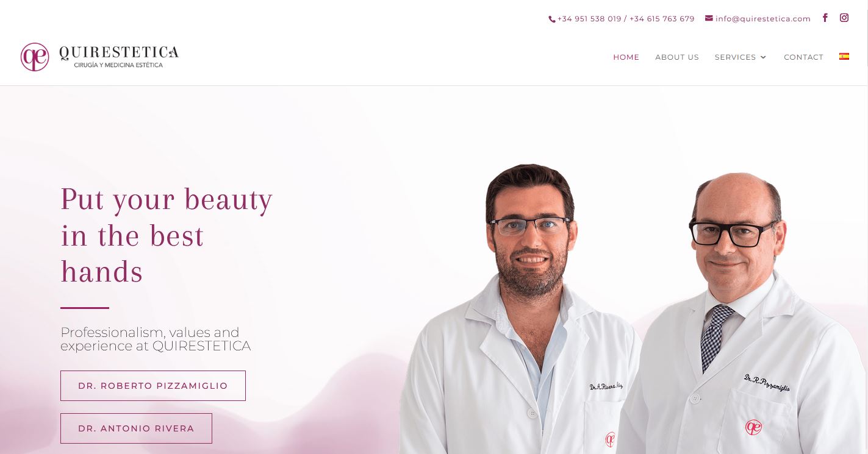The width and height of the screenshot is (868, 454).
Task: Click the Quirestetica logo wordmark
Action: 119,57
